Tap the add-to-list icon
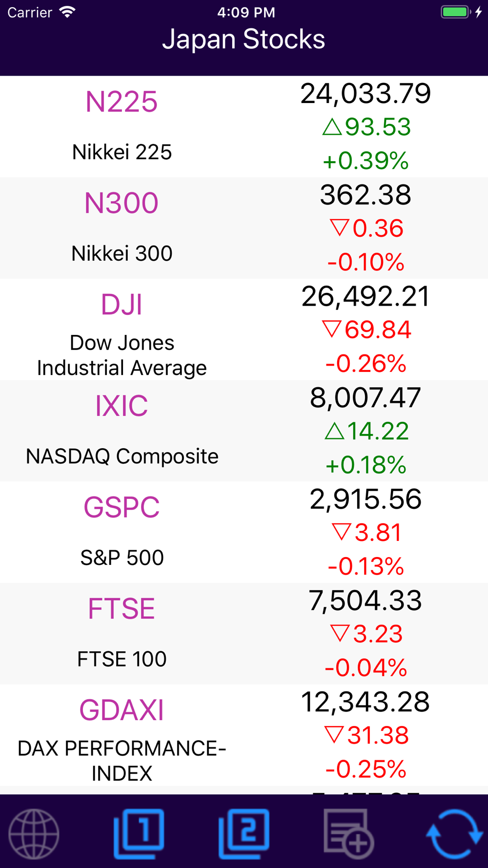 pyautogui.click(x=349, y=834)
